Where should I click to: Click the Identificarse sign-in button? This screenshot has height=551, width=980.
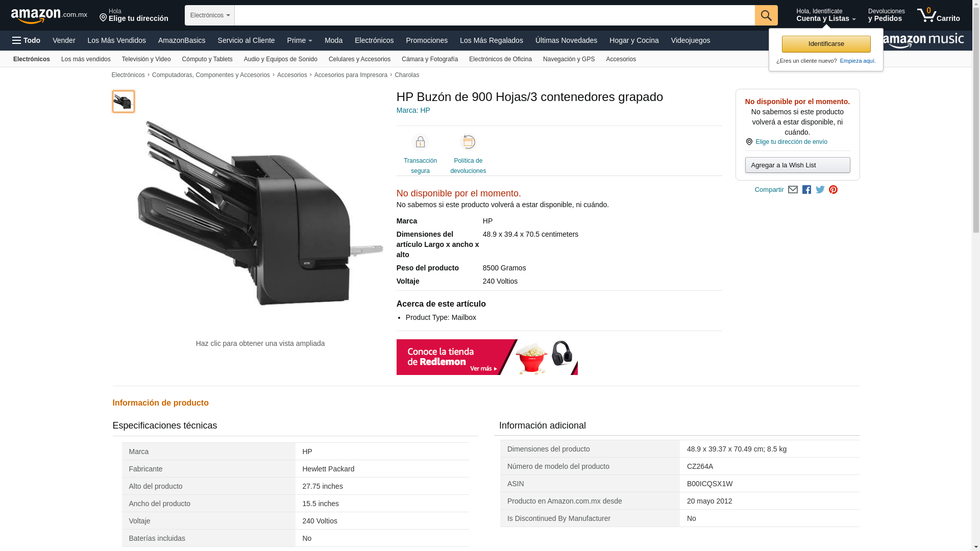[826, 44]
